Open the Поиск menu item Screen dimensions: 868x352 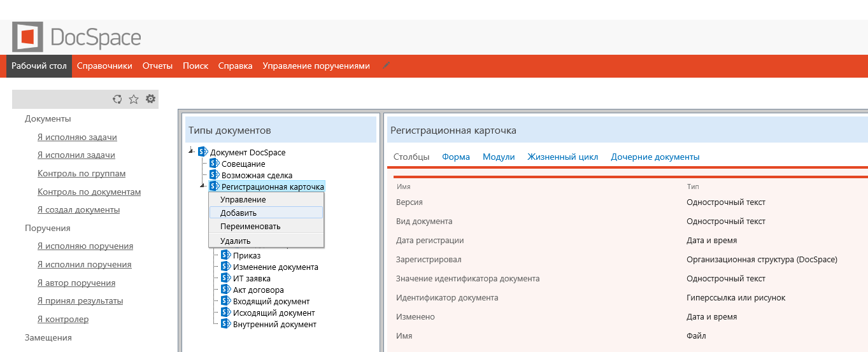coord(196,66)
